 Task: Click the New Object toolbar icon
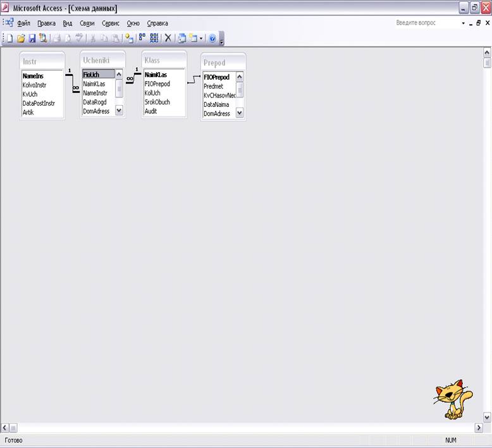coord(194,39)
